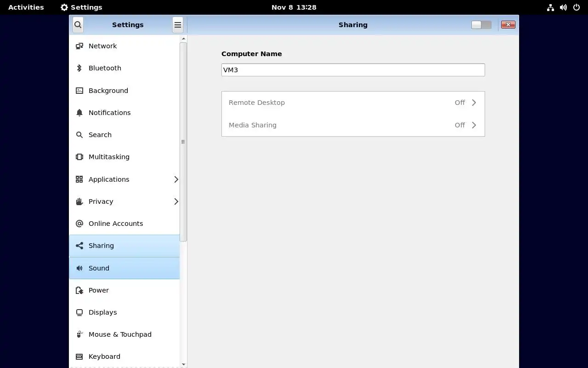Image resolution: width=588 pixels, height=368 pixels.
Task: Click the Media Sharing row label
Action: [253, 125]
